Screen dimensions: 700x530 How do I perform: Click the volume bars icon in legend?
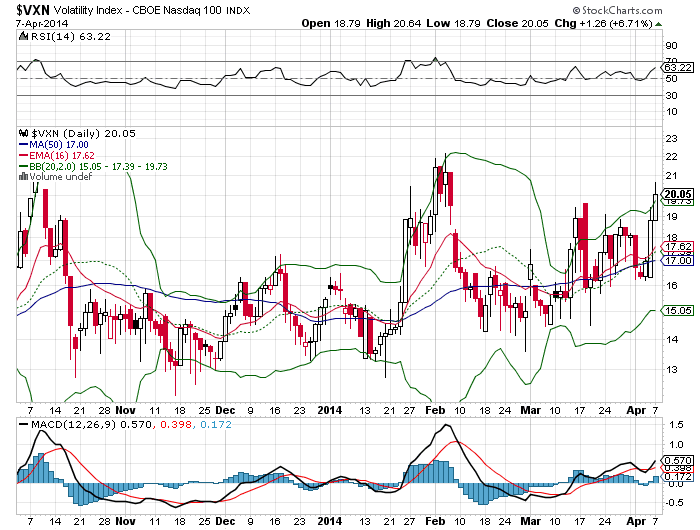pyautogui.click(x=24, y=177)
